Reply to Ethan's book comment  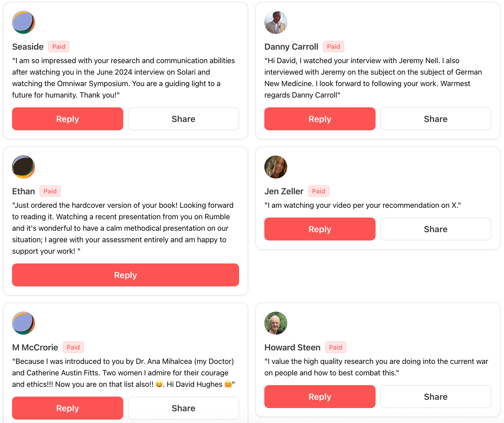tap(125, 275)
